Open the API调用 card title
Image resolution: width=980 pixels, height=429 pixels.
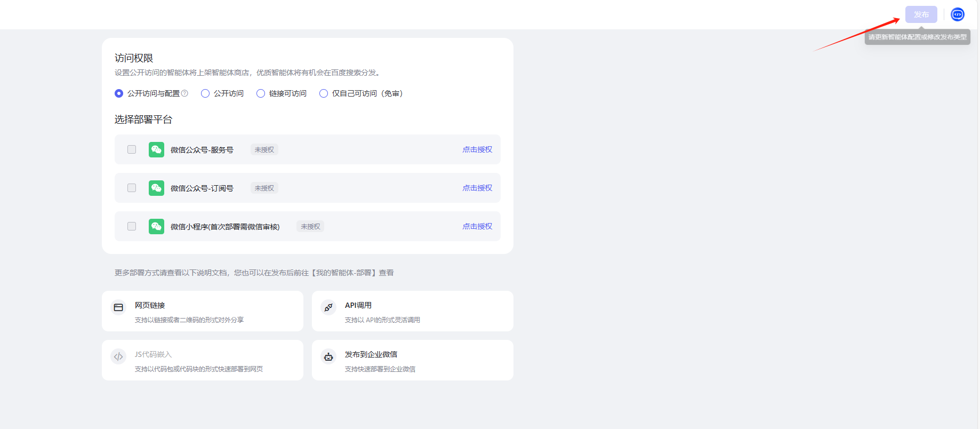coord(358,305)
